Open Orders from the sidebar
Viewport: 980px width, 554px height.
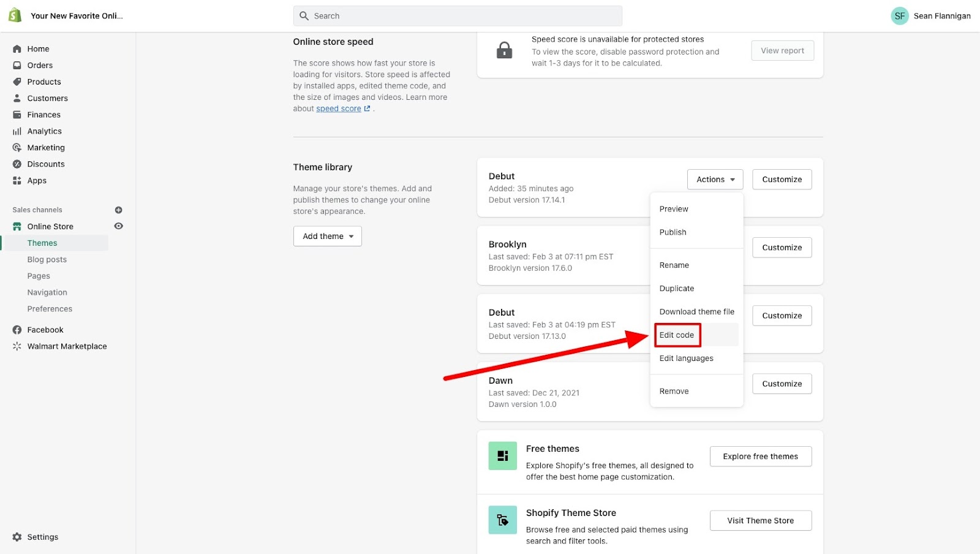40,66
